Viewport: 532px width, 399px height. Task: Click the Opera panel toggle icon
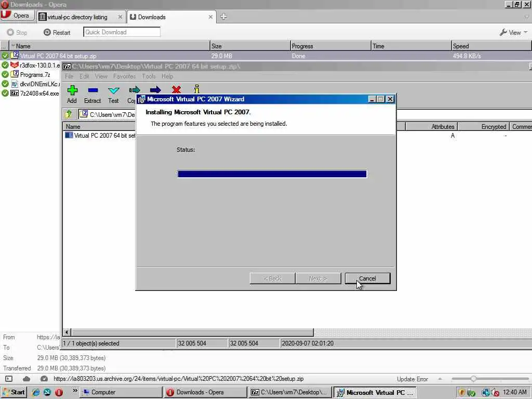tap(9, 379)
